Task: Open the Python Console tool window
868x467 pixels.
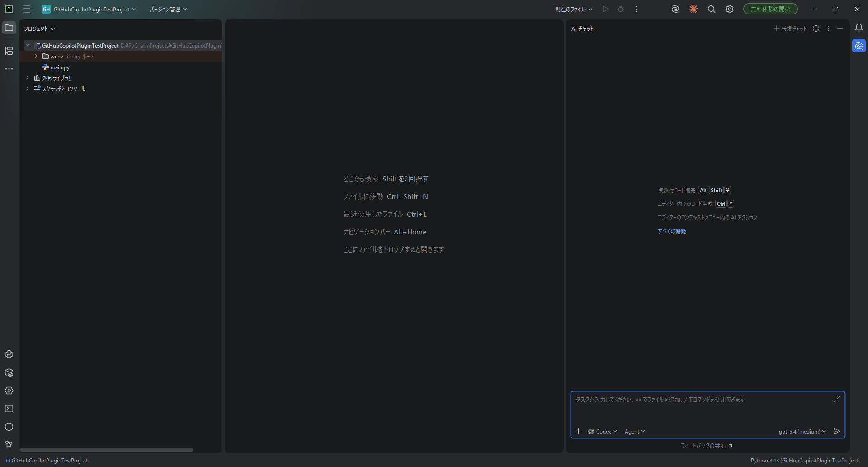Action: (9, 354)
